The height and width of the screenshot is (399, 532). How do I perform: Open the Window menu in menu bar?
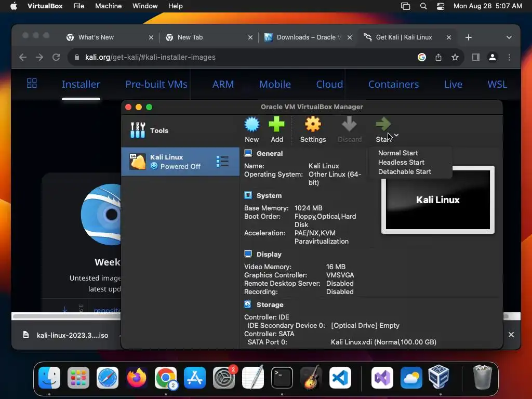click(x=145, y=6)
